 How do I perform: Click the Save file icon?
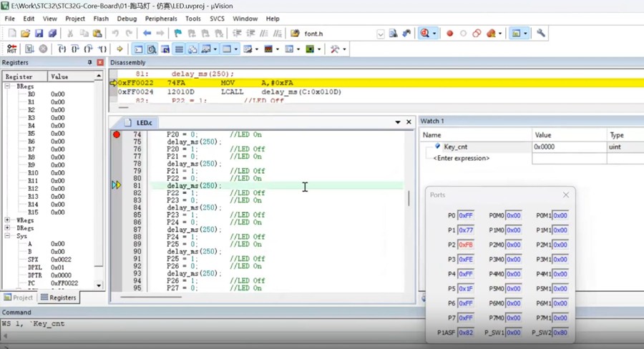(x=39, y=34)
